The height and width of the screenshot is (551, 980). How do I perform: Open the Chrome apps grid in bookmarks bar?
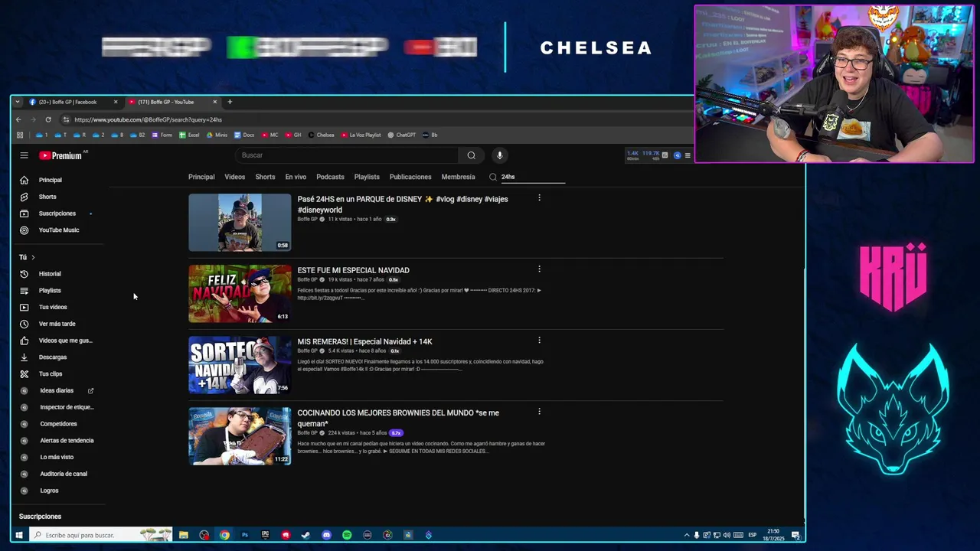(x=20, y=135)
